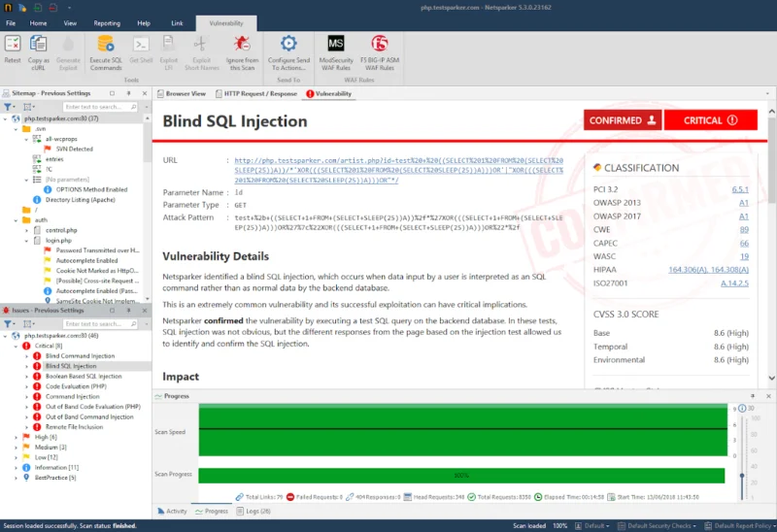777x532 pixels.
Task: Click the Sitemap panel grouping icon
Action: point(29,107)
